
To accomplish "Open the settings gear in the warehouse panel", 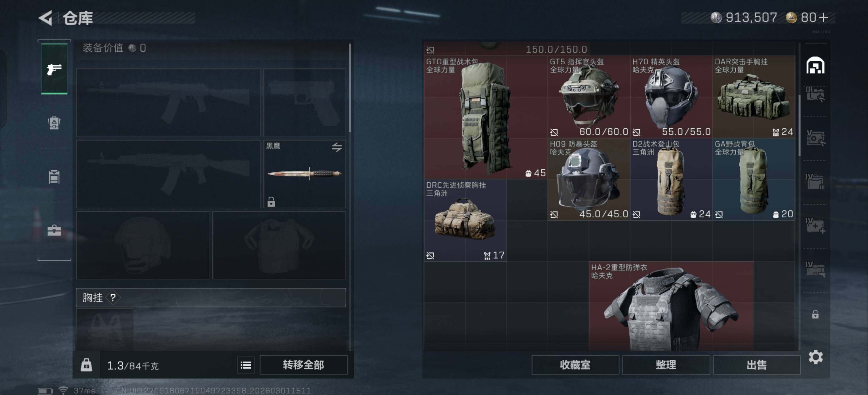I will tap(816, 357).
